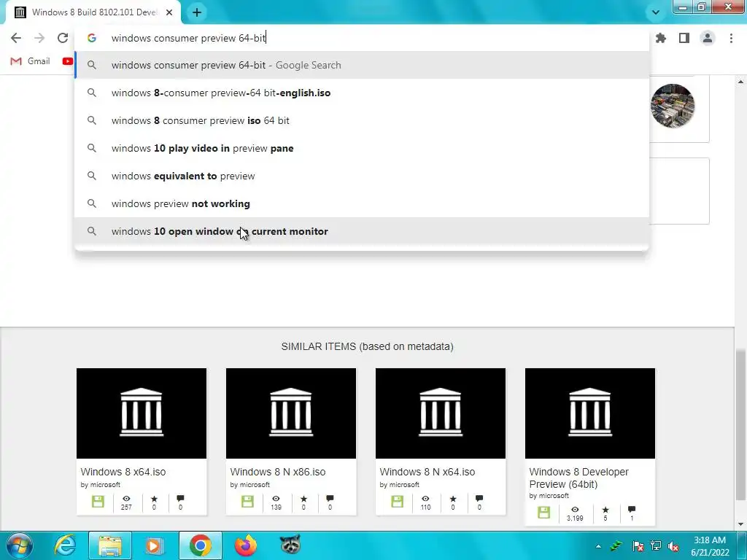This screenshot has height=560, width=747.
Task: Choose suggestion 'windows 8-consumer preview-64 bit-english.iso'
Action: [x=362, y=93]
